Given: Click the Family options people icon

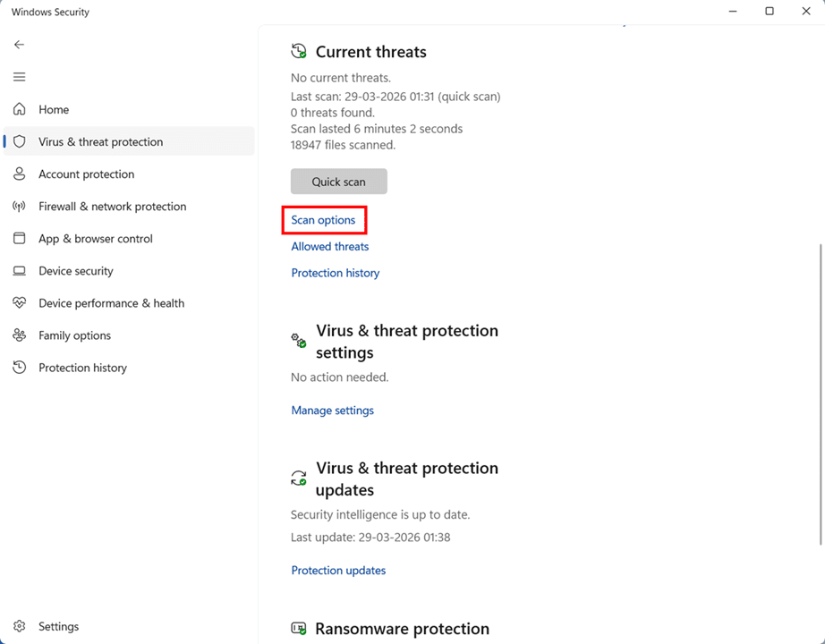Looking at the screenshot, I should click(x=20, y=335).
